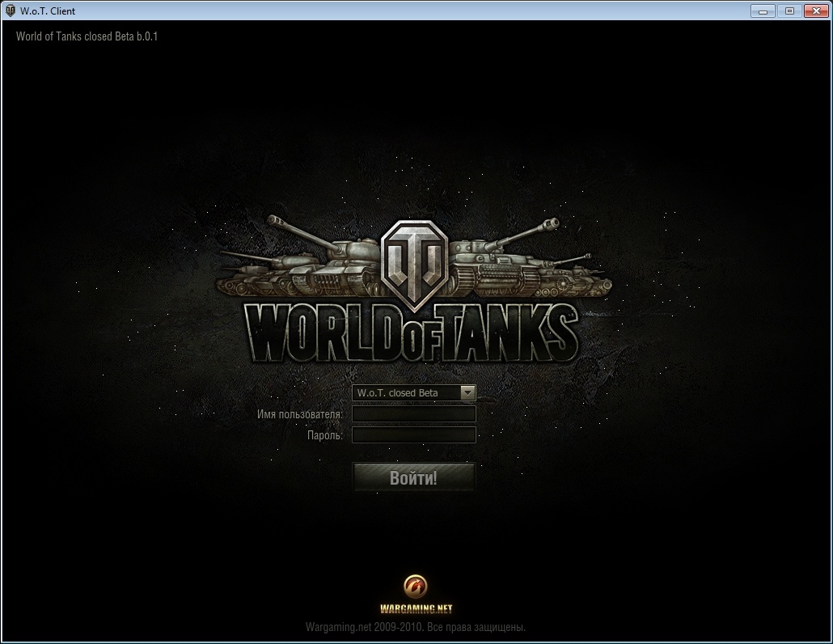
Task: Click the W.o.T. Client title bar icon
Action: tap(10, 11)
